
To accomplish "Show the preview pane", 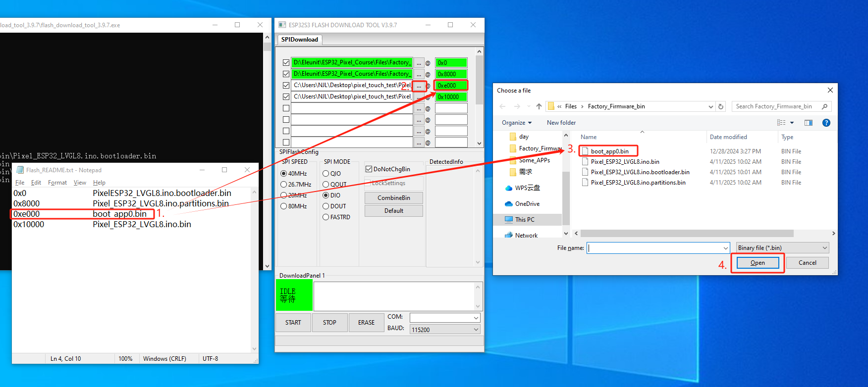I will 809,123.
